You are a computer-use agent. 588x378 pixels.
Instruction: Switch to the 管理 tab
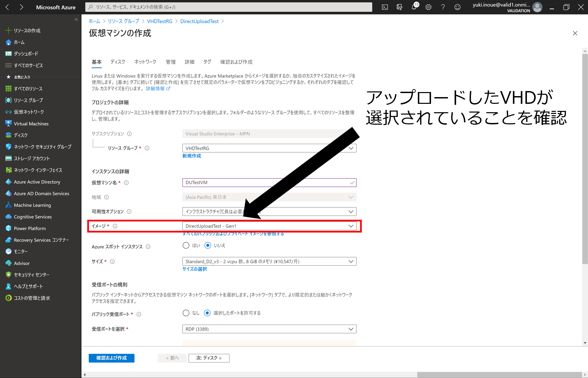point(171,62)
